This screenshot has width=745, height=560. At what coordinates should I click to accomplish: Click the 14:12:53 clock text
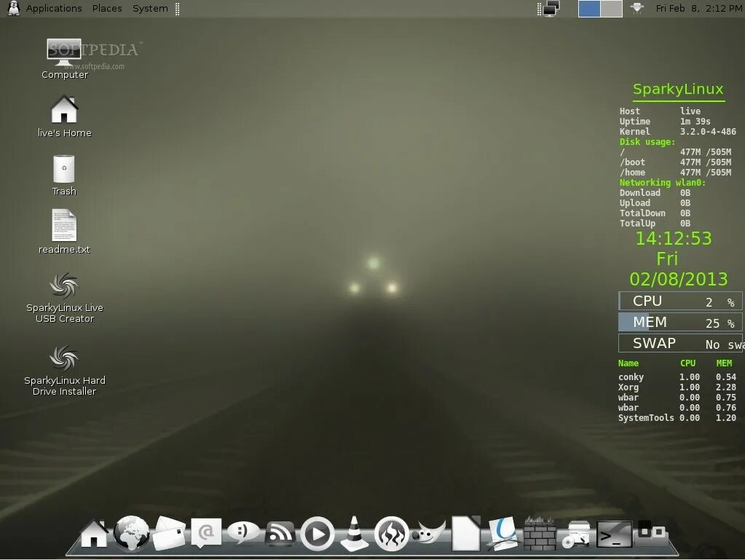click(673, 238)
